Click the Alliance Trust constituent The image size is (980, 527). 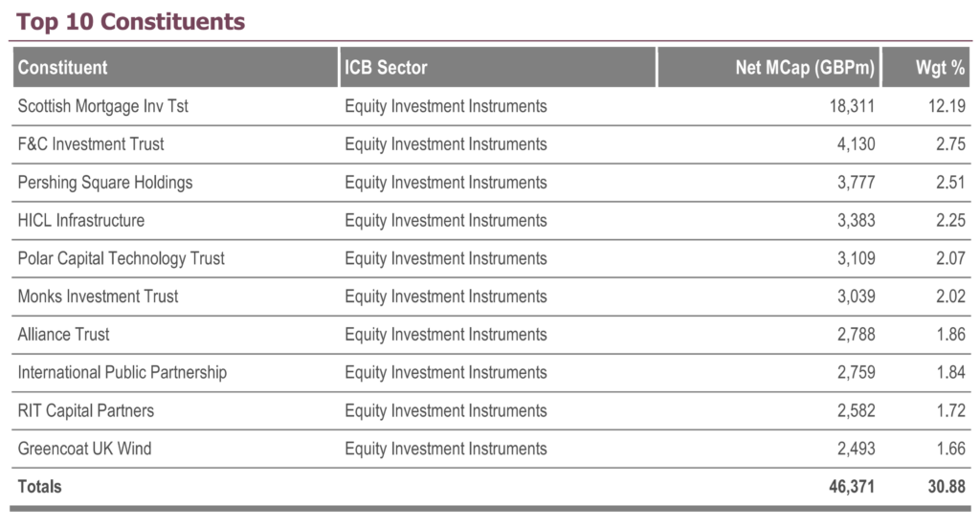click(63, 335)
